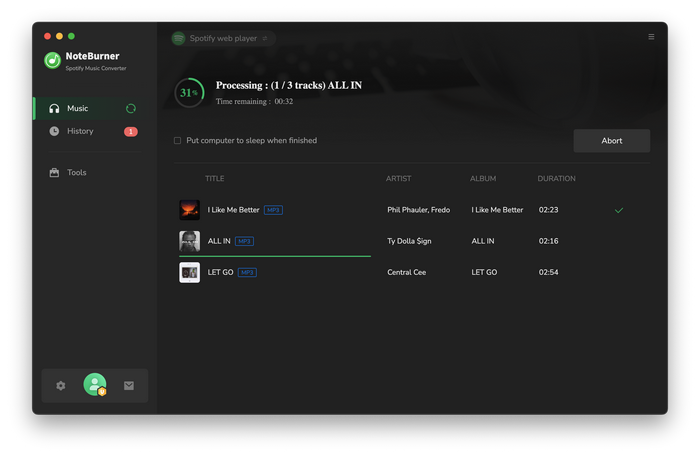Click album name ALL IN
The height and width of the screenshot is (457, 700).
(483, 241)
